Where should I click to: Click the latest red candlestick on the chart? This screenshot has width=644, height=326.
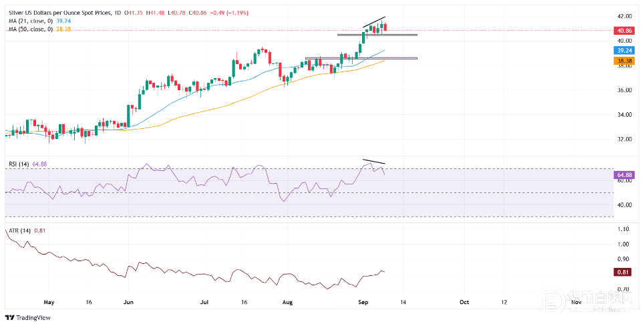385,27
